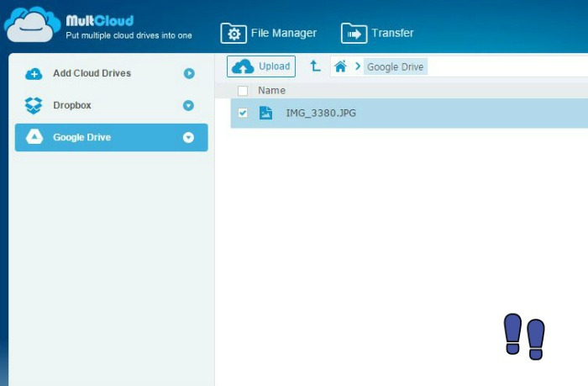This screenshot has width=588, height=386.
Task: Switch to the Transfer tab
Action: (377, 33)
